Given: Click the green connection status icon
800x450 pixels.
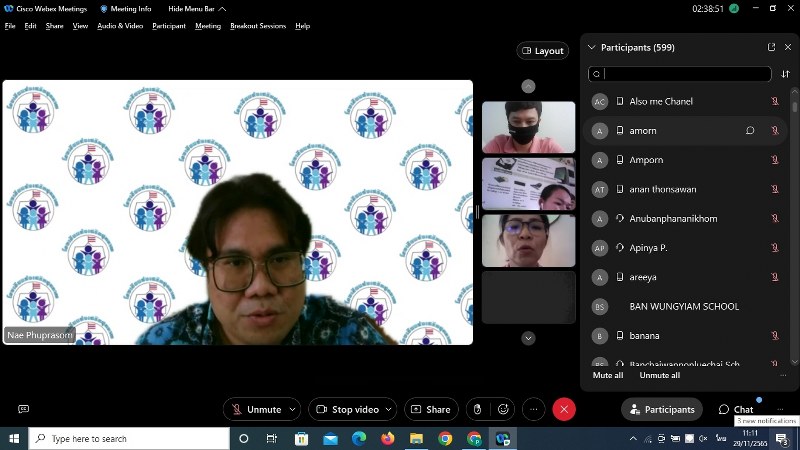Looking at the screenshot, I should 734,9.
